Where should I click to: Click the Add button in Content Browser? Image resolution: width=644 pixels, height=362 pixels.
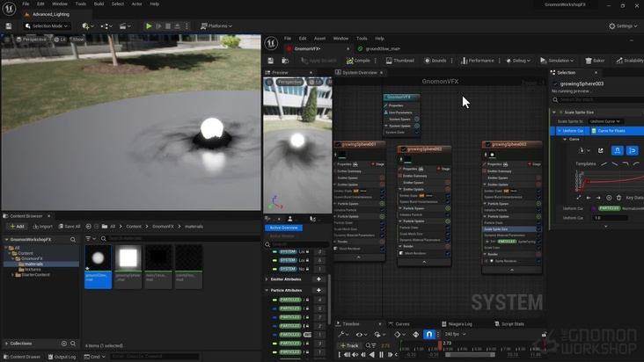16,226
